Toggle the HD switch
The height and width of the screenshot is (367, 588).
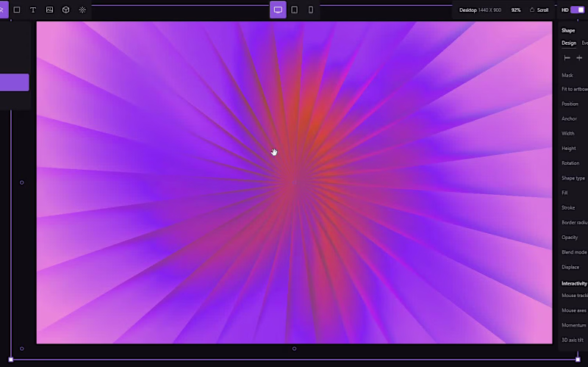tap(578, 10)
